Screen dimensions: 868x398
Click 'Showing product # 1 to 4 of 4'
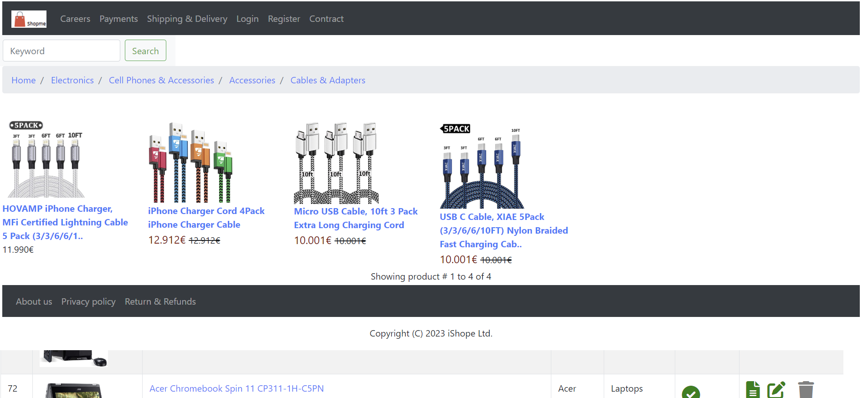pyautogui.click(x=431, y=276)
